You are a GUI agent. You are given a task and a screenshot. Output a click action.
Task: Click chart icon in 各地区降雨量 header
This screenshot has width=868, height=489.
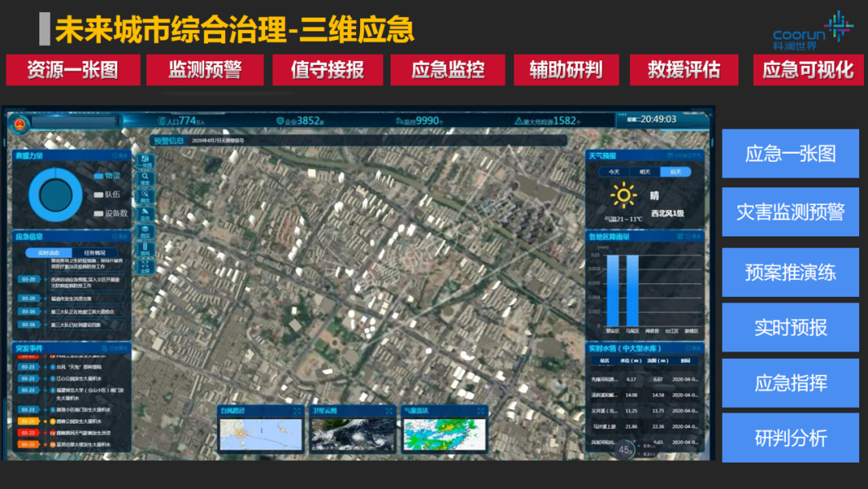click(681, 237)
